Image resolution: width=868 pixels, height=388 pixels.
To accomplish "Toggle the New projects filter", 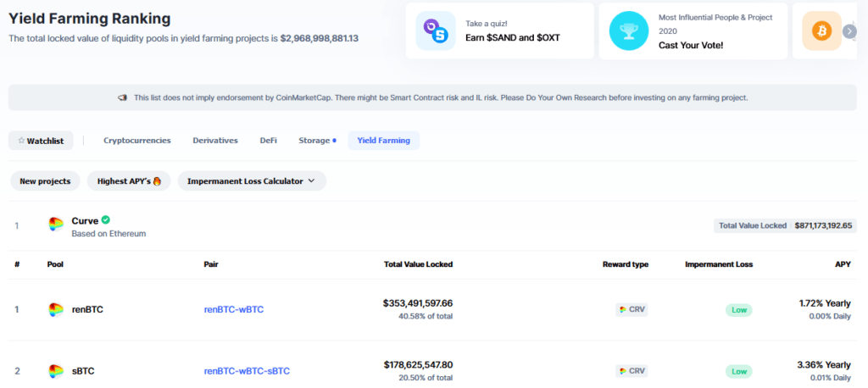I will tap(46, 181).
